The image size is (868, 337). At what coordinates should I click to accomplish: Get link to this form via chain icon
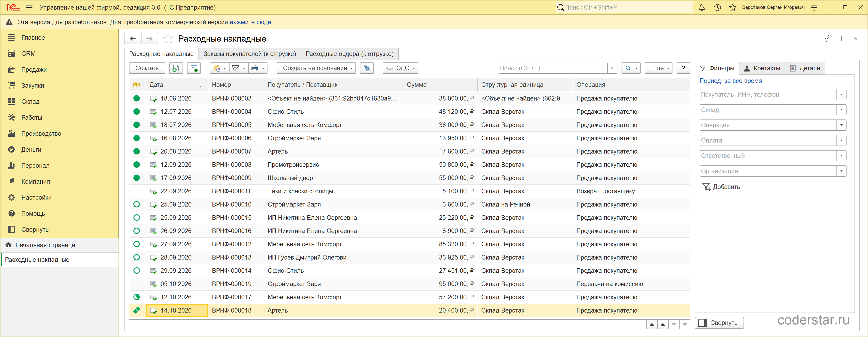coord(828,38)
